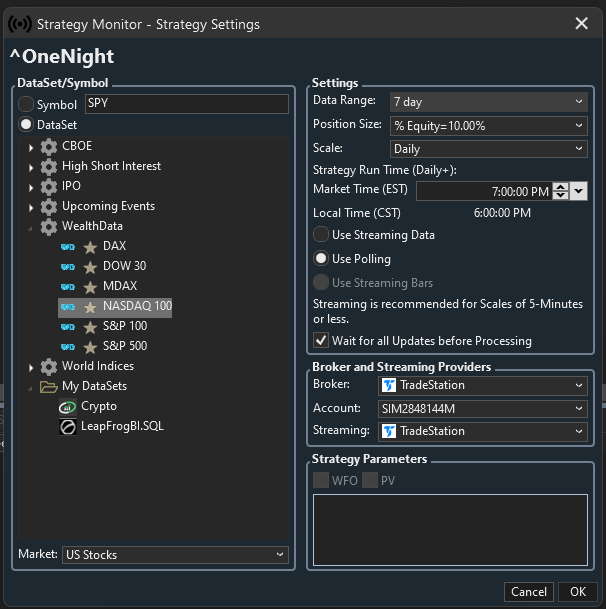
Task: Click the gear icon beside CBOE
Action: click(49, 146)
